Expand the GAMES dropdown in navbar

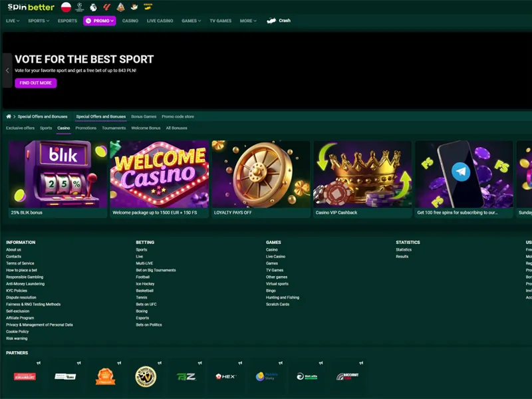point(191,21)
